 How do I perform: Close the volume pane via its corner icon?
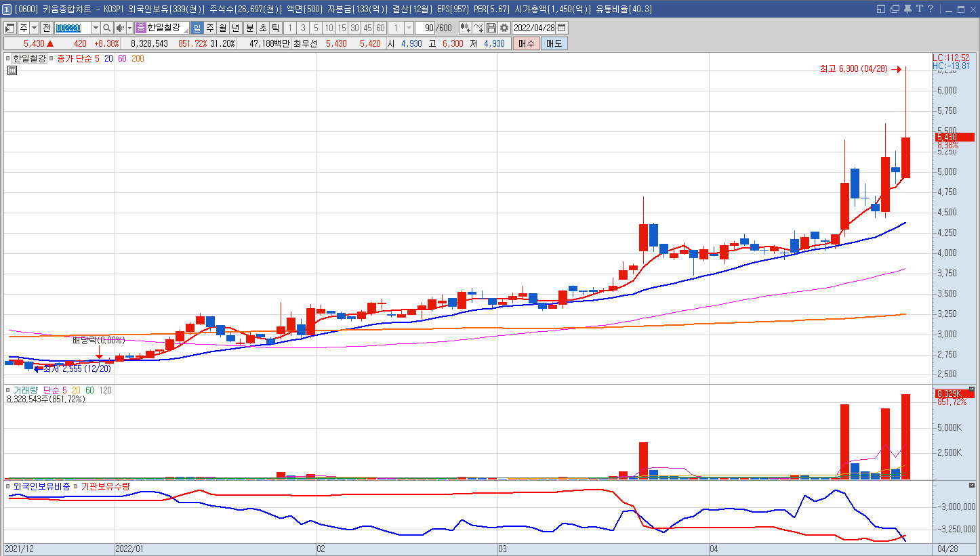[971, 389]
